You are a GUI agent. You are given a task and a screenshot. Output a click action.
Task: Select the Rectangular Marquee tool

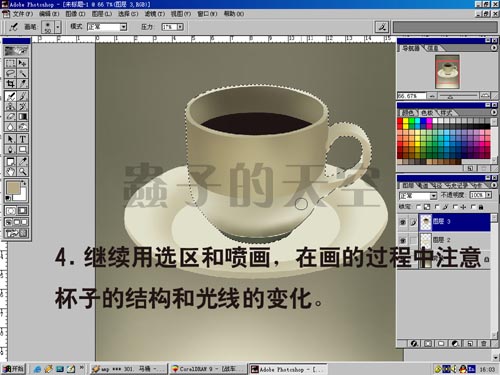(10, 63)
